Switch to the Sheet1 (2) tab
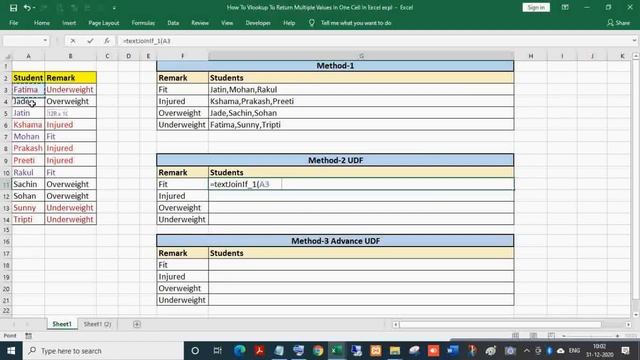 tap(97, 324)
